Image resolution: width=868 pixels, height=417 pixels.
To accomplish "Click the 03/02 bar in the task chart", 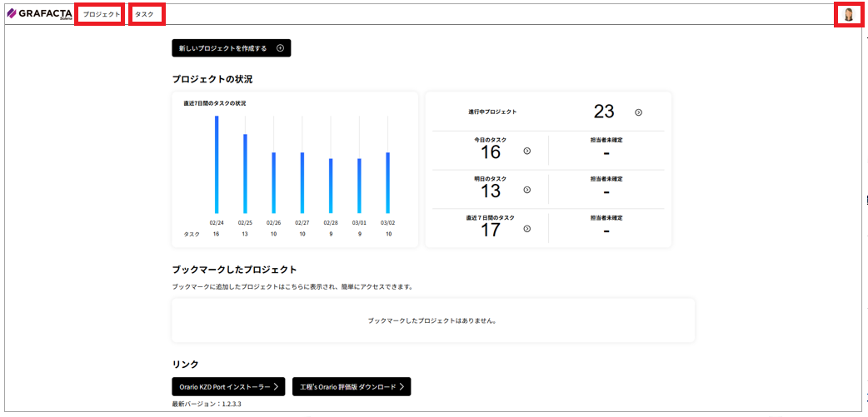I will point(387,183).
